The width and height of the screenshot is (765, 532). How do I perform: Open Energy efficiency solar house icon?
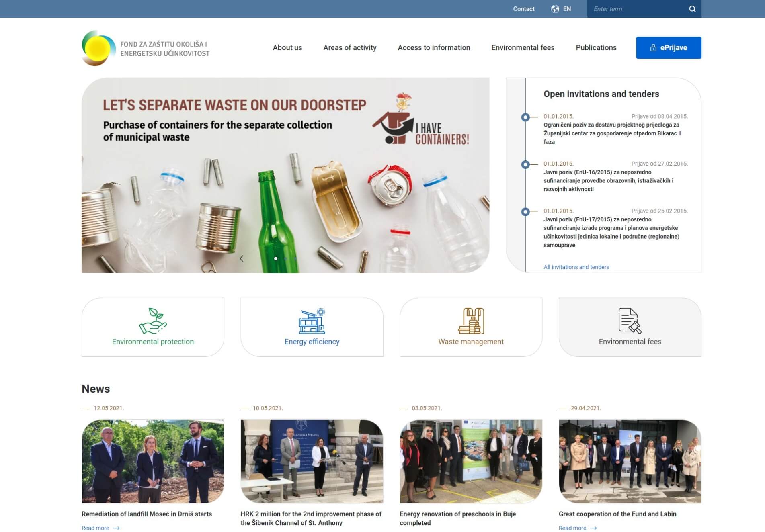312,320
